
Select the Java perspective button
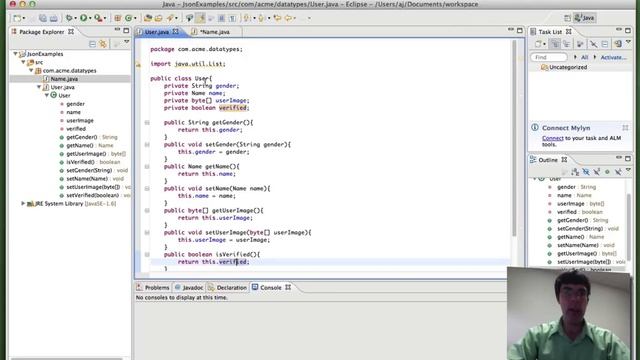coord(584,18)
